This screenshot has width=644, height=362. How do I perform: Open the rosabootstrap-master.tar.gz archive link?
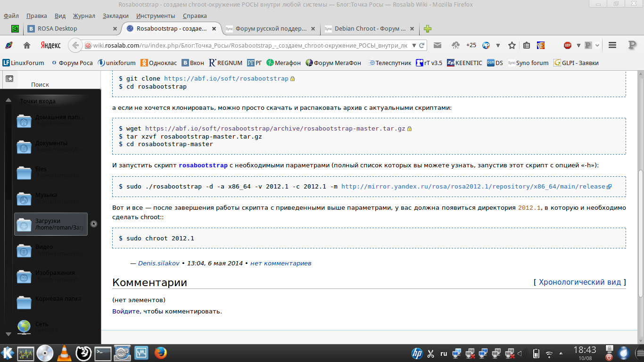[275, 128]
